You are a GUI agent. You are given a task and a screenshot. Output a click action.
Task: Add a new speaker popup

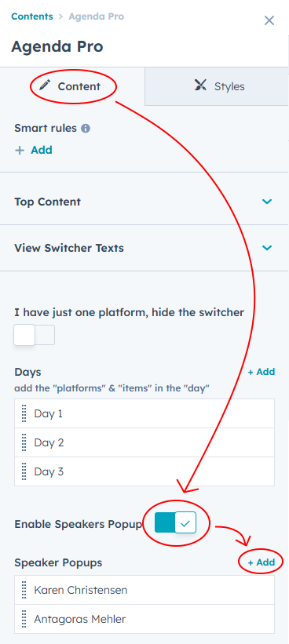[x=262, y=562]
